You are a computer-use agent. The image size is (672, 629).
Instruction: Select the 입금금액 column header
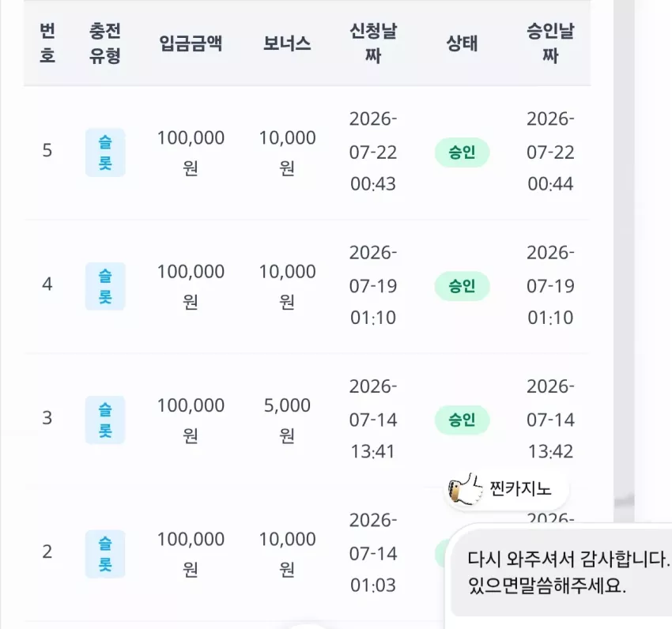pyautogui.click(x=191, y=43)
